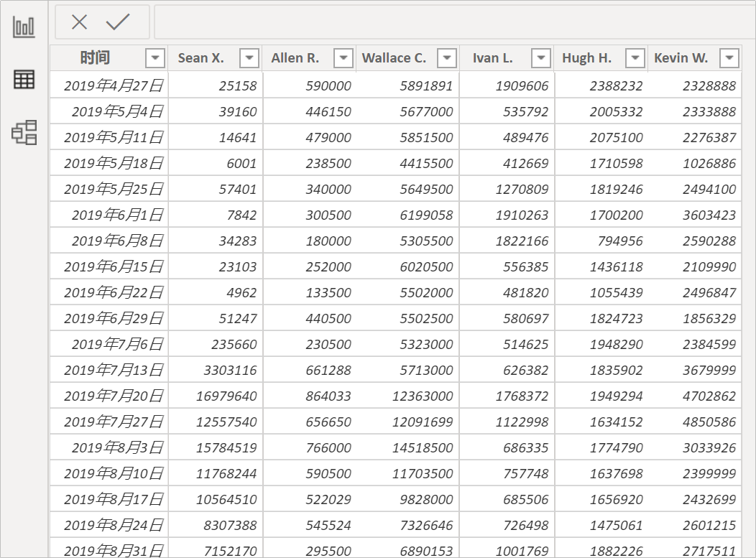The image size is (756, 558).
Task: Click the 2019年4月27日 date cell
Action: pos(114,86)
